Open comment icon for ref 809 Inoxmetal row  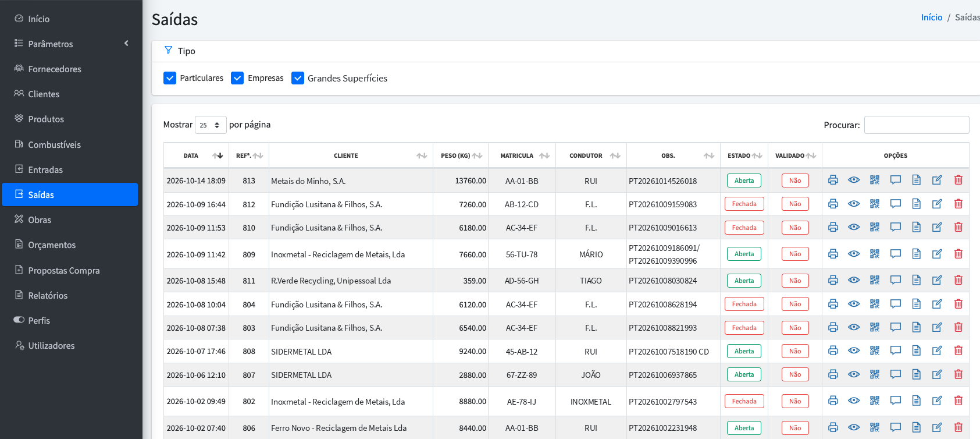pos(896,254)
